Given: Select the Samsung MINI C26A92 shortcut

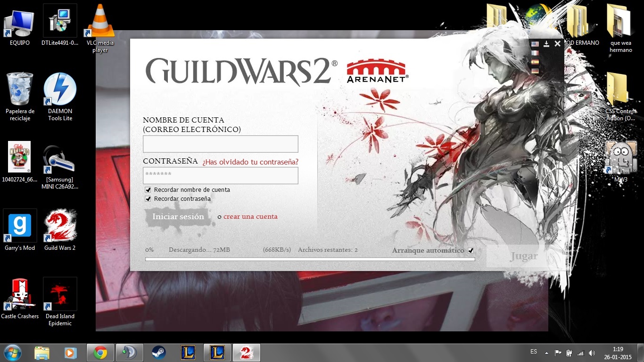Looking at the screenshot, I should coord(60,166).
